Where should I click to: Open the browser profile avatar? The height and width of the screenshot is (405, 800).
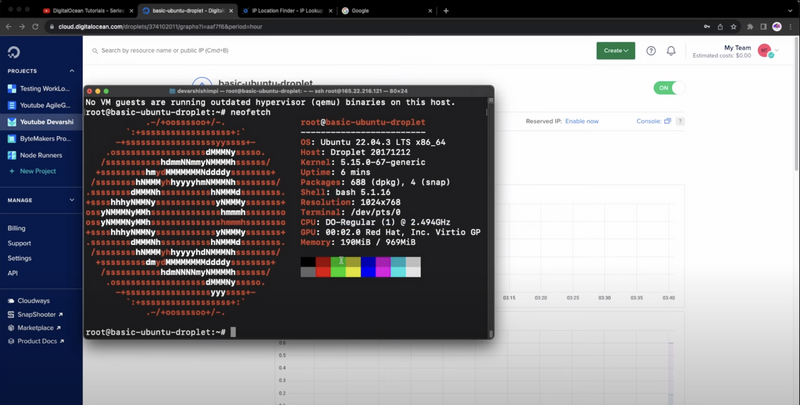(777, 27)
